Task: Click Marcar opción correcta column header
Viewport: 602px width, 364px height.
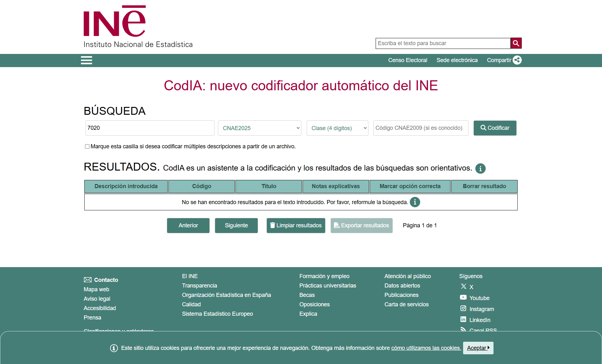Action: [x=410, y=186]
